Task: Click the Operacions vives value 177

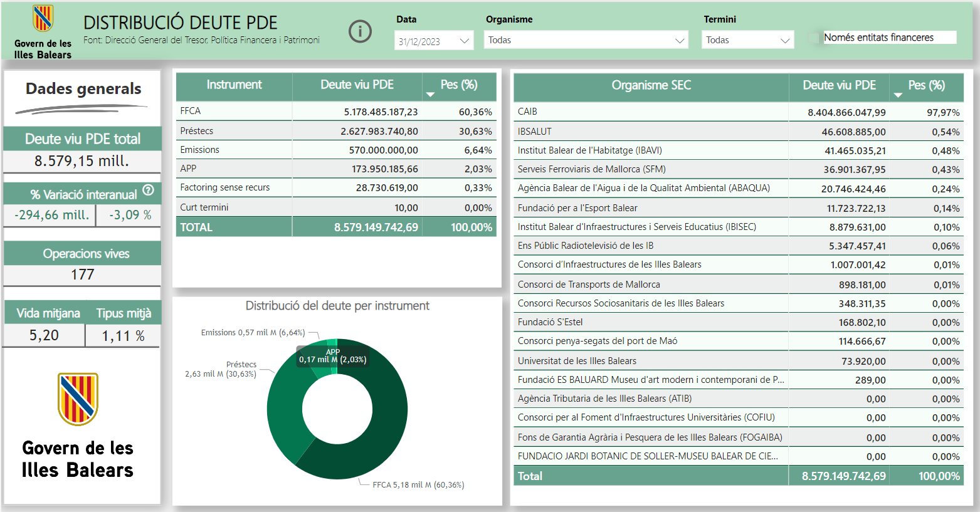Action: 82,274
